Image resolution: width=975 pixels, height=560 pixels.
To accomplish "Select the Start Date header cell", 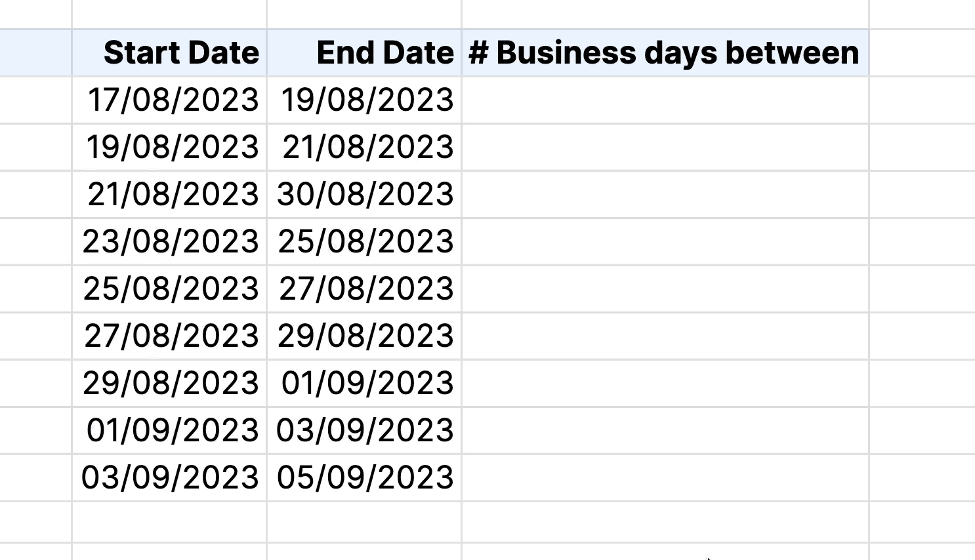I will [x=169, y=53].
